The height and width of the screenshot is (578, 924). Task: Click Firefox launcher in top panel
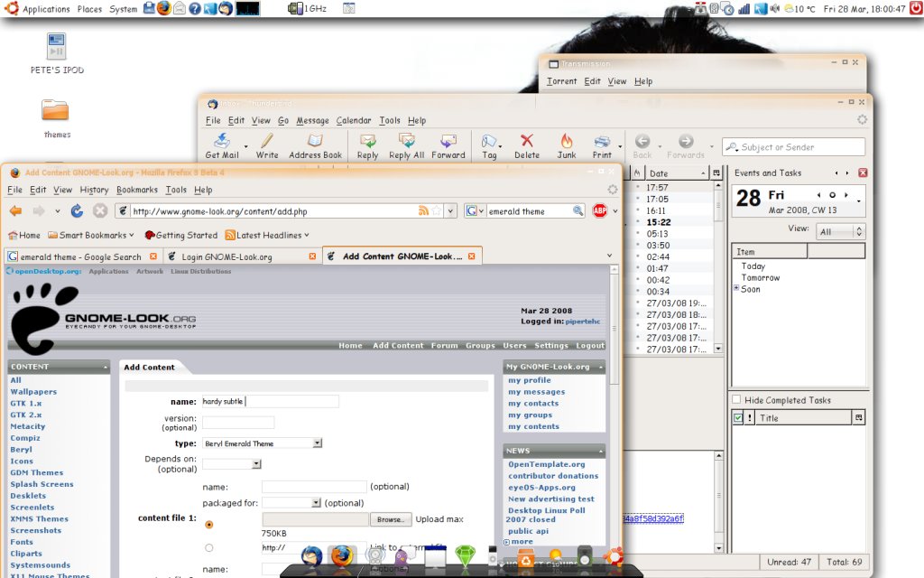pos(164,8)
